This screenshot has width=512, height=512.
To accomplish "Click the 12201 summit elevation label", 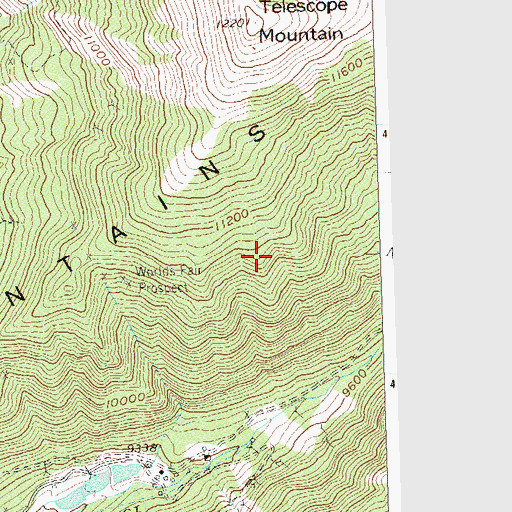I will [233, 24].
